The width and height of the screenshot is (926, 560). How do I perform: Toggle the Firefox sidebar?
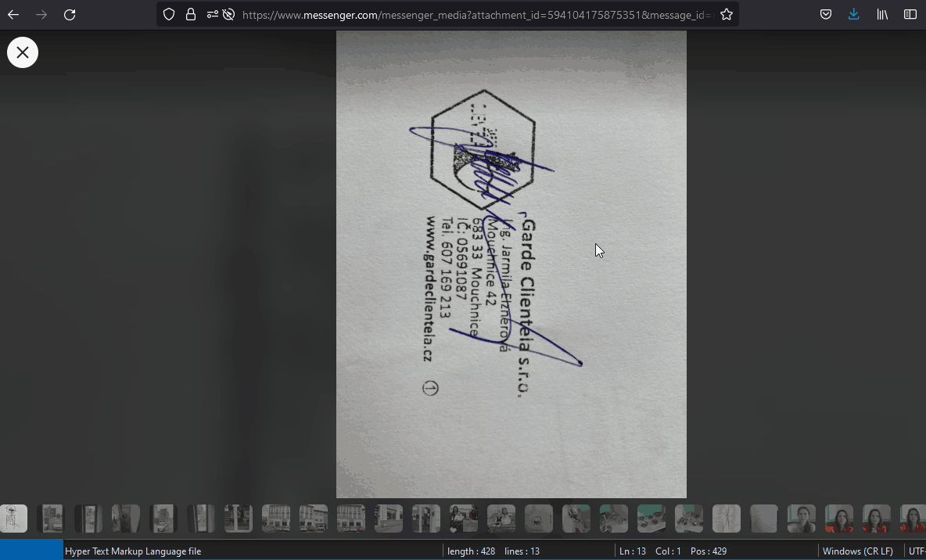point(910,15)
